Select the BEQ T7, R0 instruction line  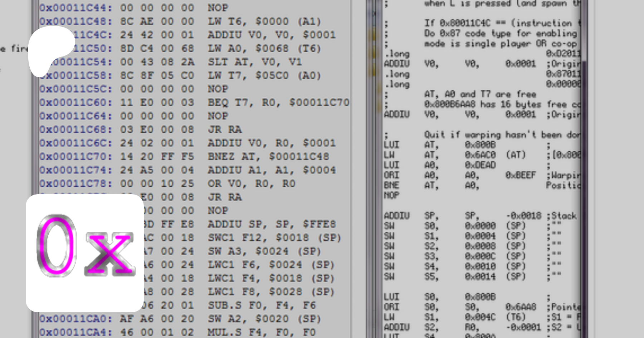tap(278, 103)
